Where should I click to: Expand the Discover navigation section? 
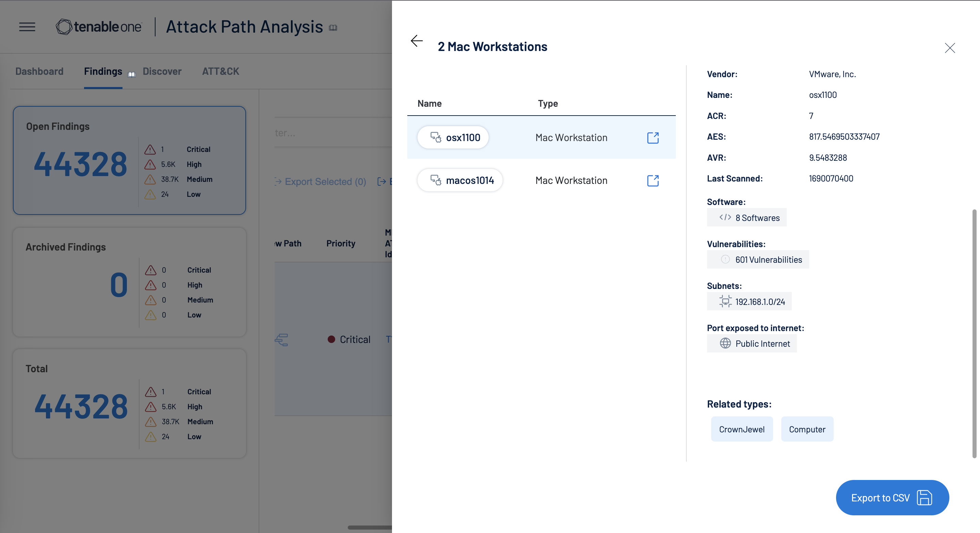coord(162,71)
